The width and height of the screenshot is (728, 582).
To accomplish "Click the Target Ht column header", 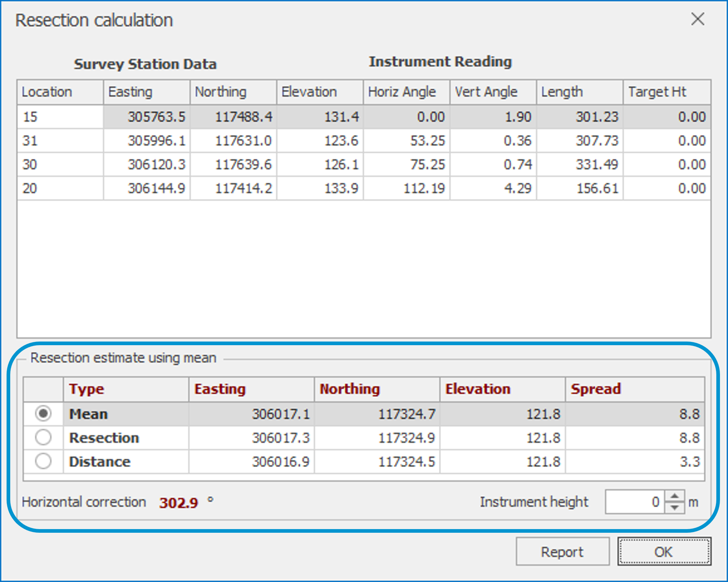I will tap(666, 92).
